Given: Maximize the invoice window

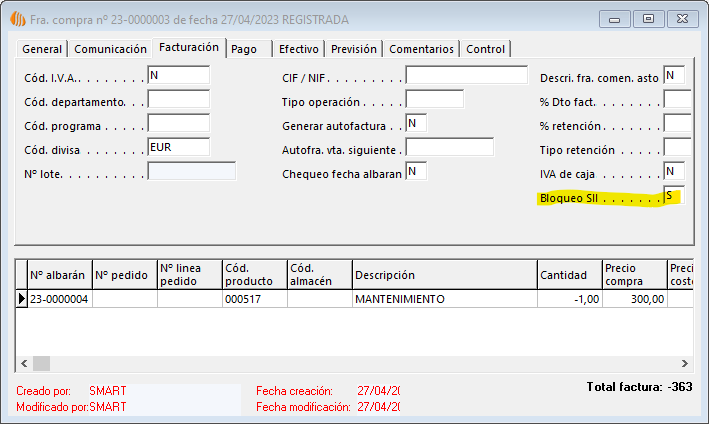Looking at the screenshot, I should 649,18.
